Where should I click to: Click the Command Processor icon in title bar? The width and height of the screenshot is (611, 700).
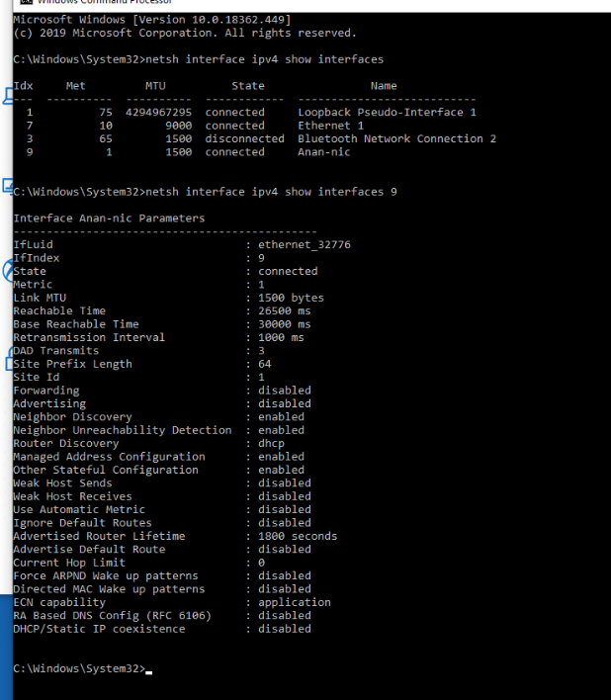27,2
